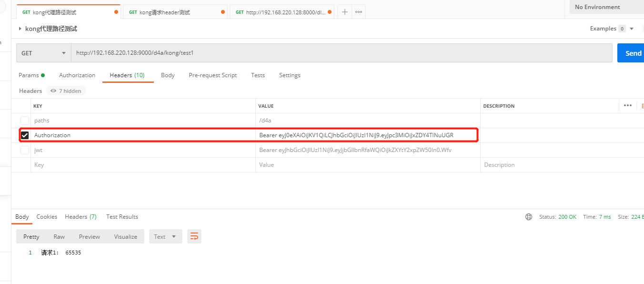
Task: Click the empty Key input cell
Action: [143, 165]
